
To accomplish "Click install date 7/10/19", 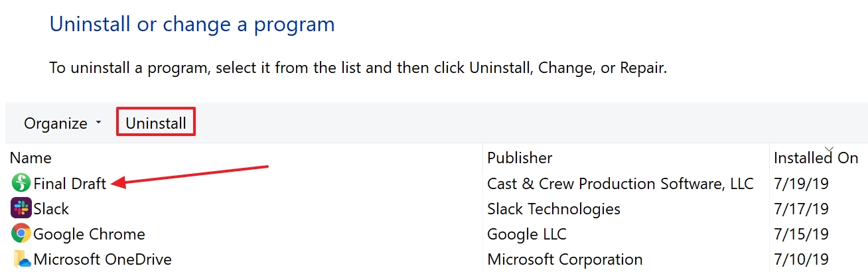I will [801, 259].
